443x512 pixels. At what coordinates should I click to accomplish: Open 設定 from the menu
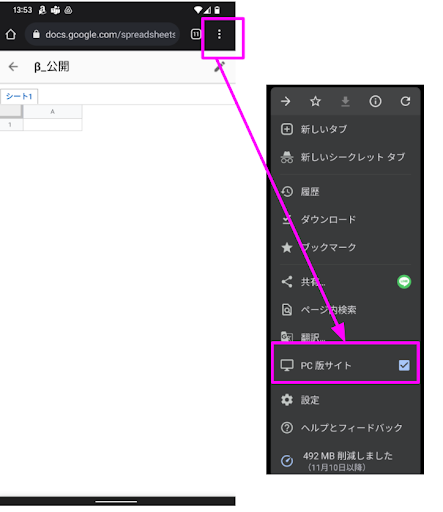point(345,400)
